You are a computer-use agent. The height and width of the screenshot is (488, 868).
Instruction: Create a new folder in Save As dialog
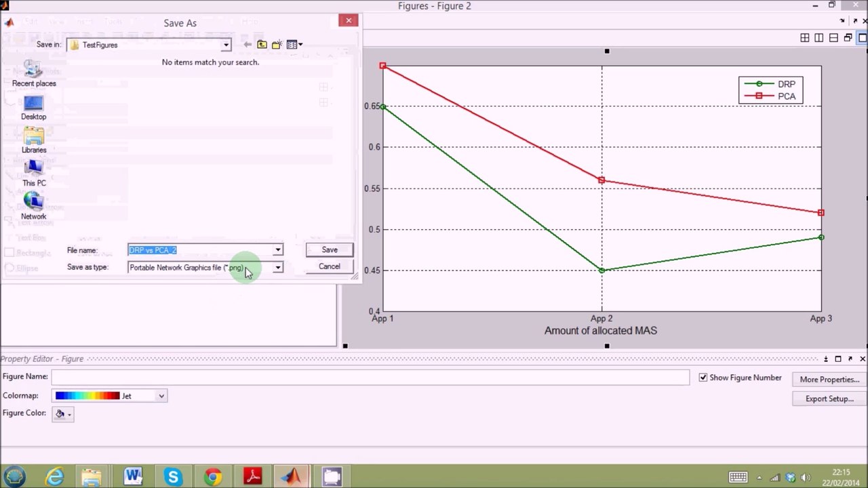pyautogui.click(x=277, y=45)
